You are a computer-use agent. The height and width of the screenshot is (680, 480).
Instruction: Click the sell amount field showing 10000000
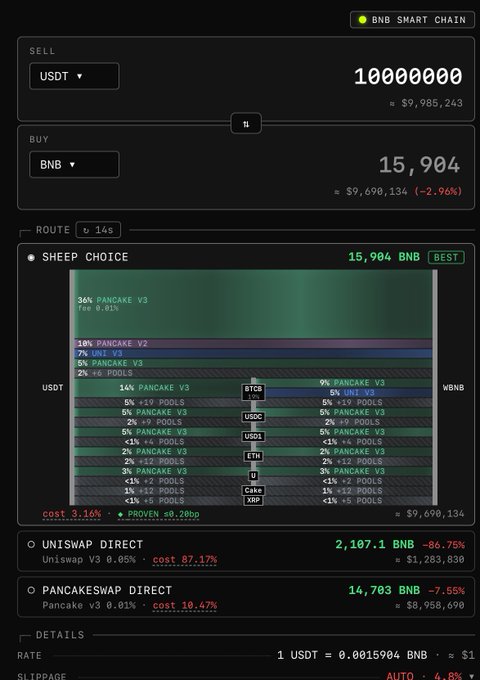pos(408,76)
